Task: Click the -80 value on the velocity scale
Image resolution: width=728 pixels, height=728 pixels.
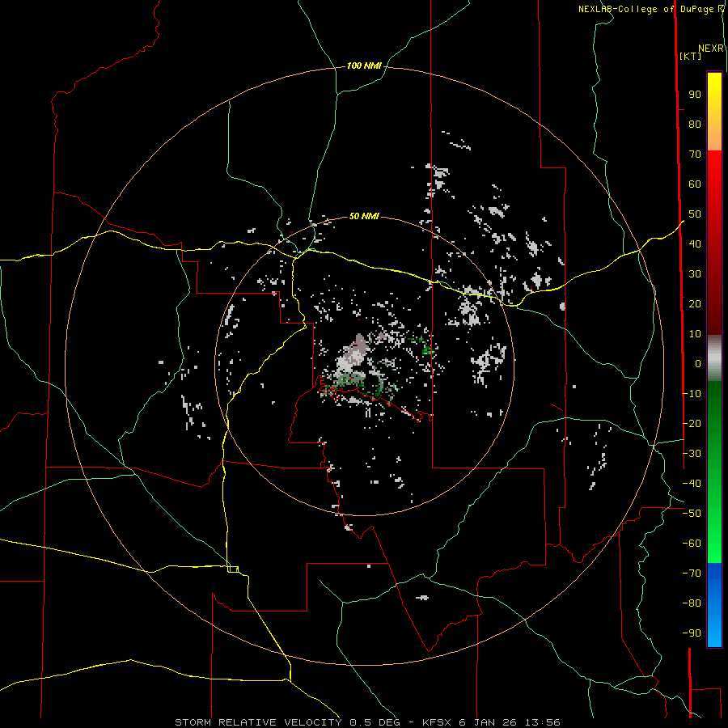Action: [x=692, y=603]
